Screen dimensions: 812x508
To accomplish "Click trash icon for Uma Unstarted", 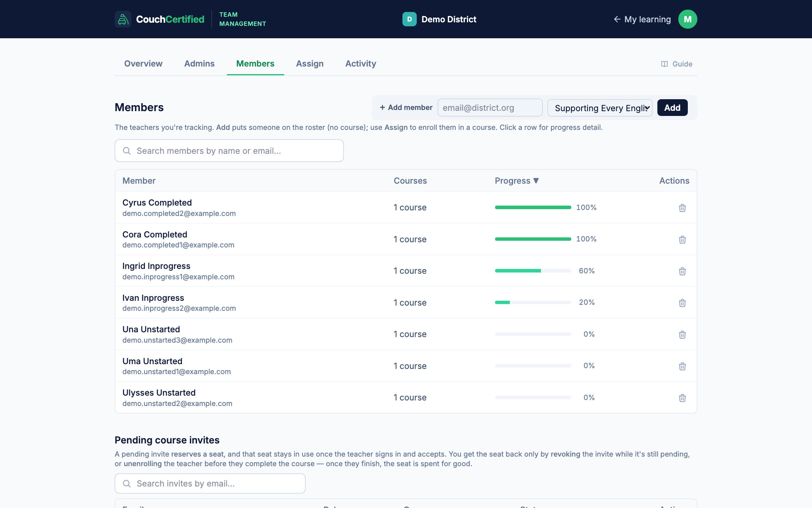I will click(x=682, y=366).
